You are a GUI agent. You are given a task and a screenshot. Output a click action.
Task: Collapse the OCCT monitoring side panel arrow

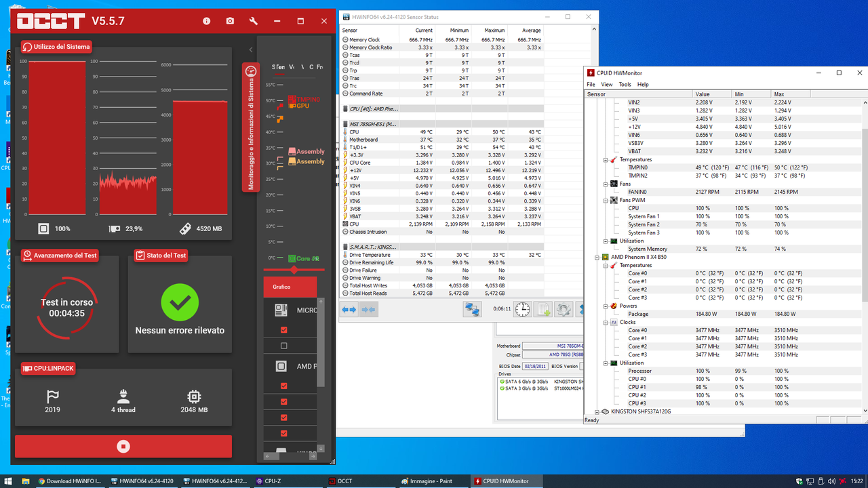pos(251,50)
